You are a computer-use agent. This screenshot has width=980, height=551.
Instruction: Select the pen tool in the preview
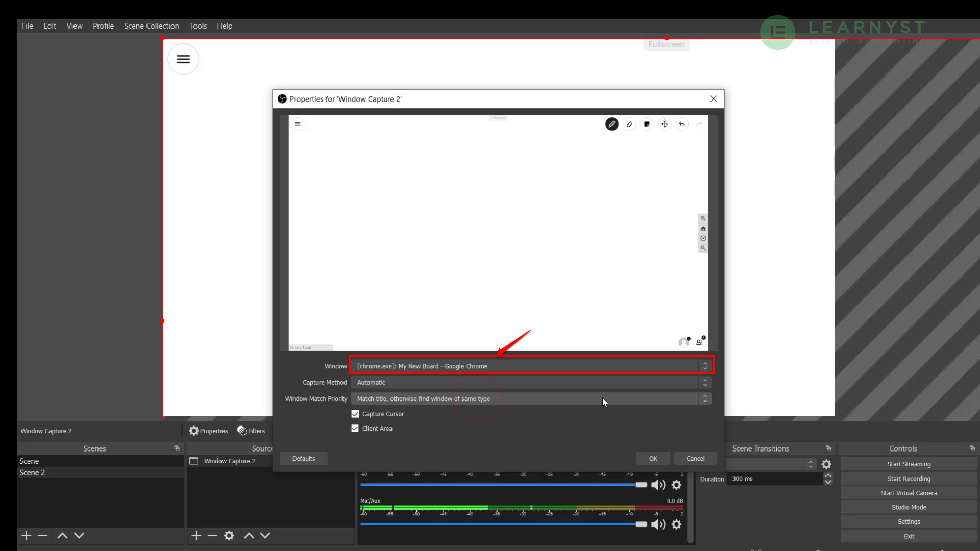pos(611,124)
